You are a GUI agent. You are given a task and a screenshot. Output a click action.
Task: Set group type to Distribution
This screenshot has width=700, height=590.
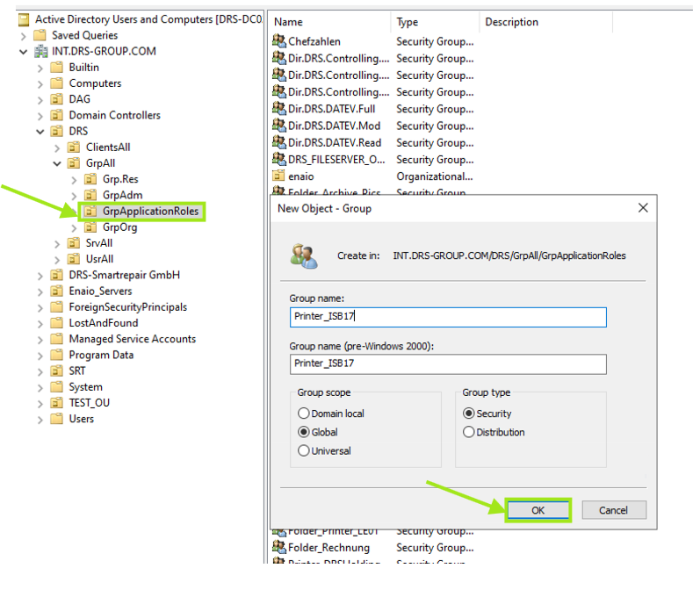click(x=469, y=432)
